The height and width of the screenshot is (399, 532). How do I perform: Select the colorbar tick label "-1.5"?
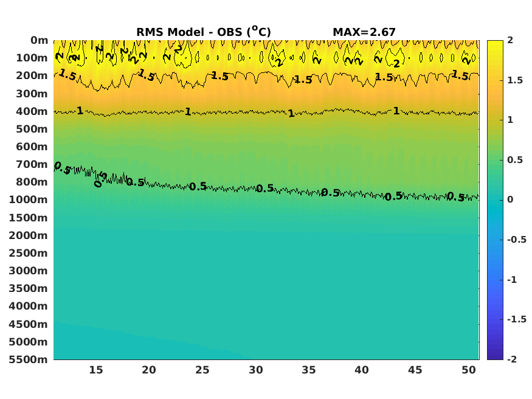point(517,319)
